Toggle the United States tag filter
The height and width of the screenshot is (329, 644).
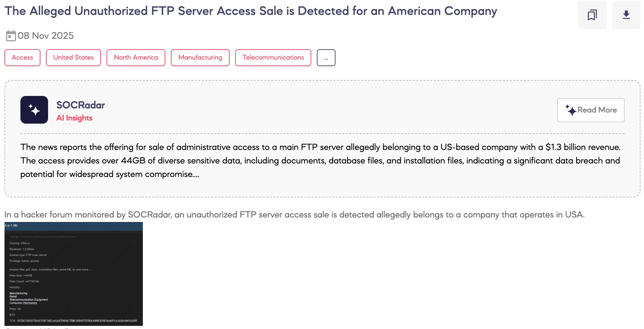coord(73,57)
